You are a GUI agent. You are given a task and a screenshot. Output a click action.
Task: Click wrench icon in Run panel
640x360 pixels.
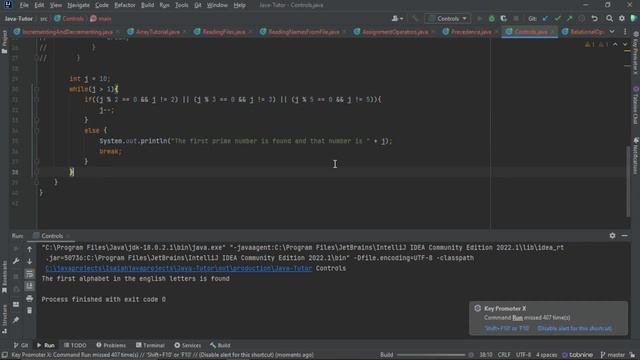16,261
